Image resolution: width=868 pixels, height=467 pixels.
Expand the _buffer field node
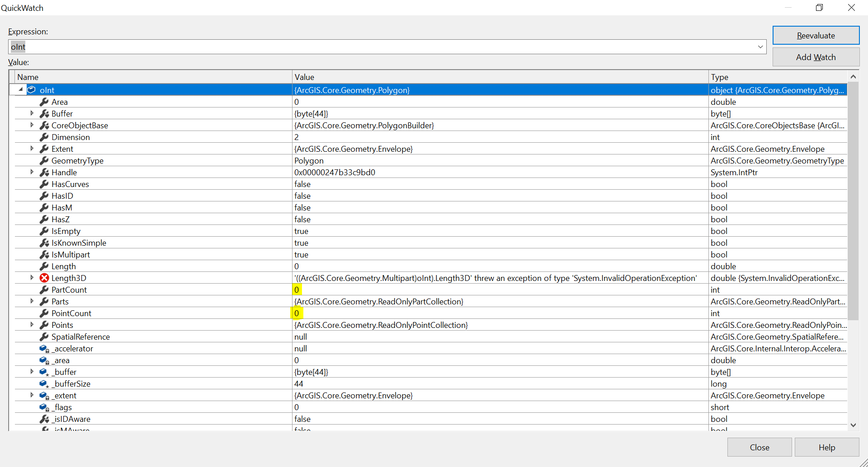pyautogui.click(x=32, y=372)
